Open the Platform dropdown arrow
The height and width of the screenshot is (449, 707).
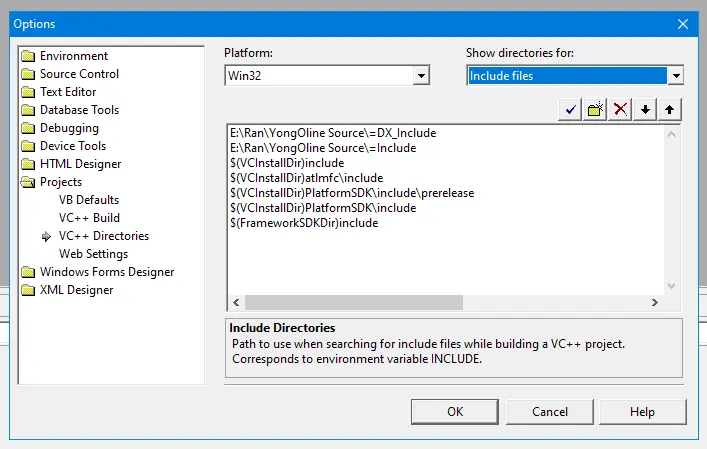[421, 75]
